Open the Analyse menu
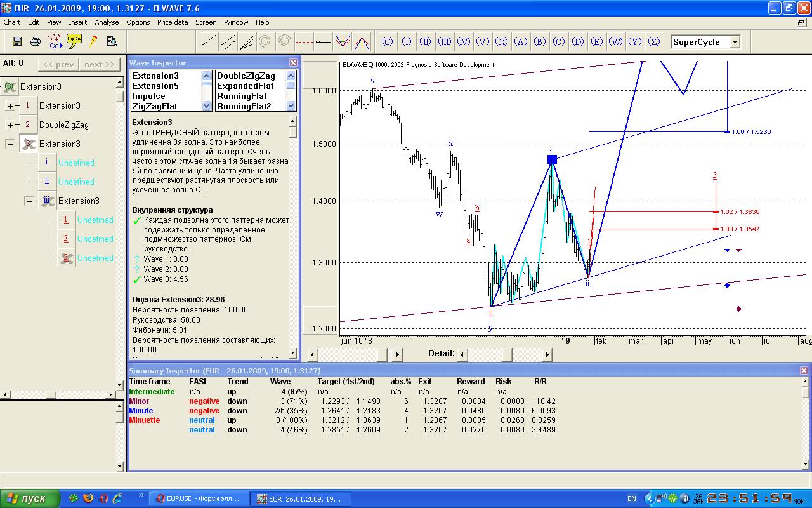The width and height of the screenshot is (812, 508). pos(107,22)
